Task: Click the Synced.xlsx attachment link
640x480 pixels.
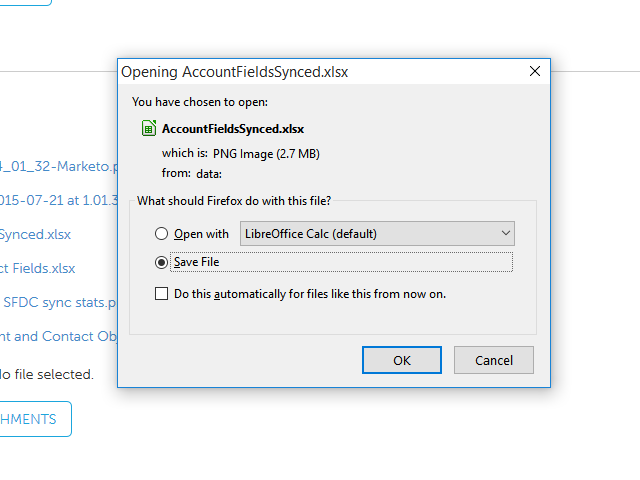Action: [x=36, y=234]
